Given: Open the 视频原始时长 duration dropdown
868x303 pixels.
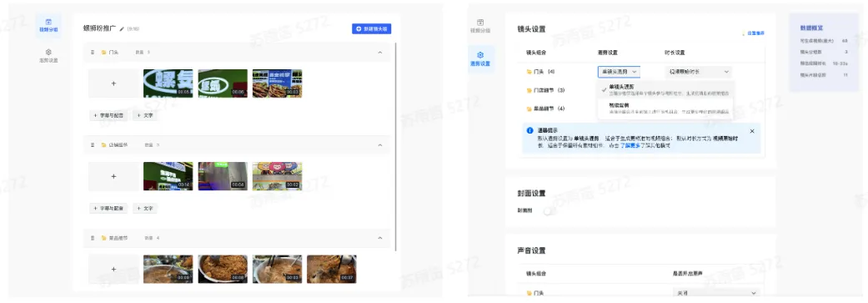Looking at the screenshot, I should click(698, 72).
